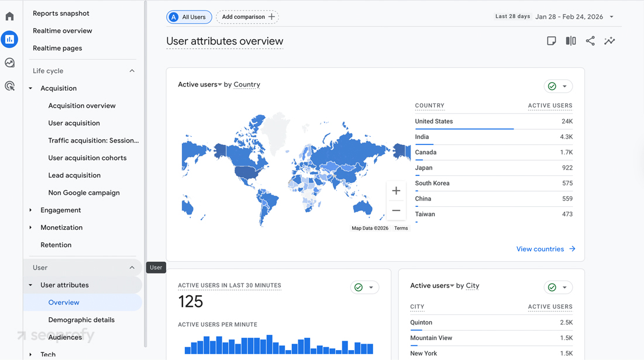Open Realtime overview
The image size is (644, 360).
63,31
